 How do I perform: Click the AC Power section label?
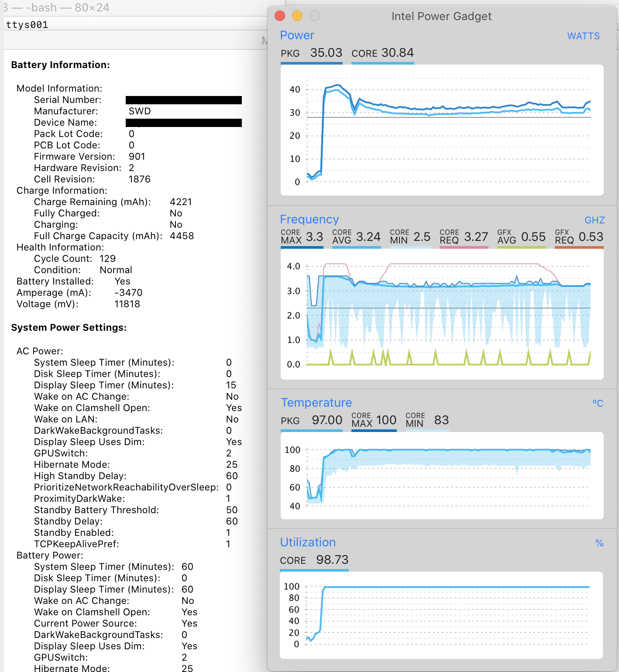coord(40,351)
